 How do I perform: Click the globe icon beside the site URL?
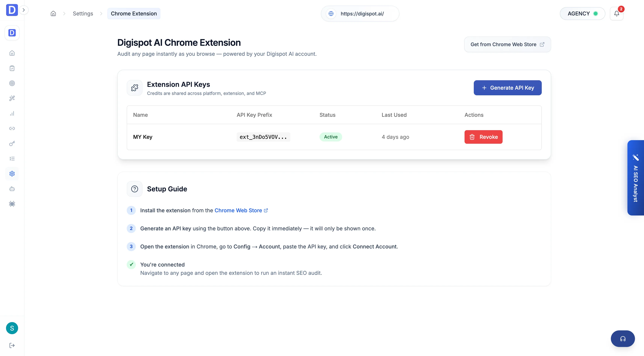pyautogui.click(x=331, y=14)
